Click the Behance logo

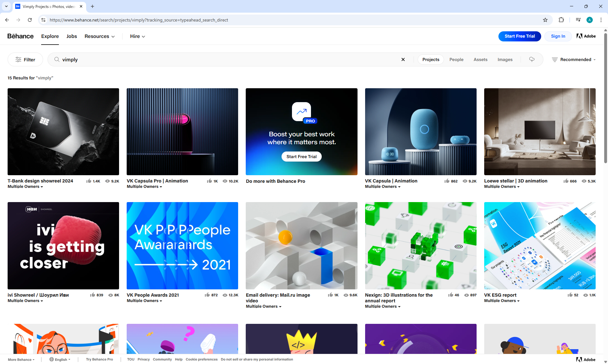tap(20, 36)
